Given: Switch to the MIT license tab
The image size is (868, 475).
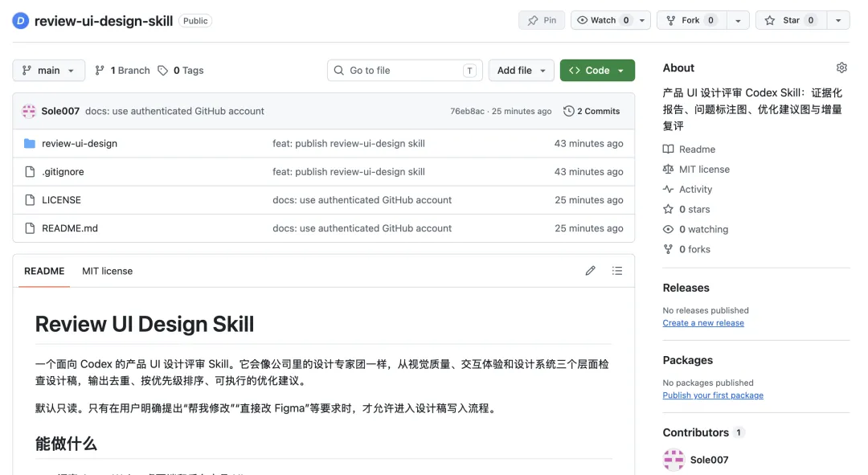Looking at the screenshot, I should click(x=108, y=271).
